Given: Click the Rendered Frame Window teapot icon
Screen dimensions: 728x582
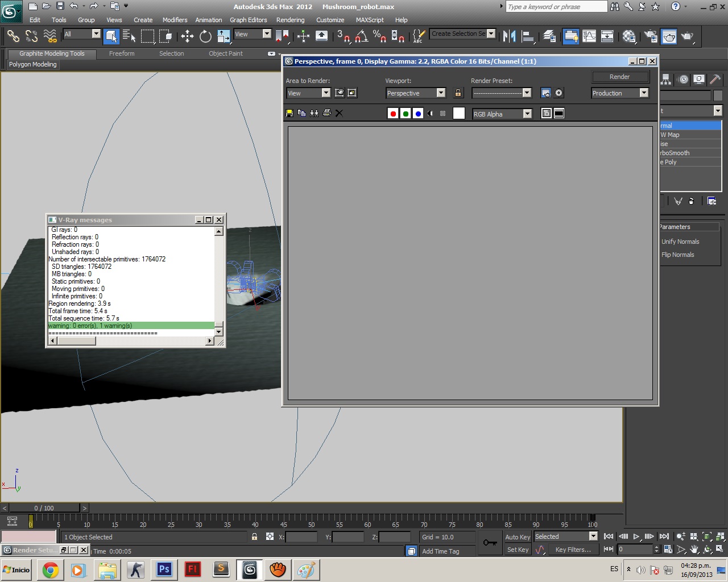Looking at the screenshot, I should 669,36.
